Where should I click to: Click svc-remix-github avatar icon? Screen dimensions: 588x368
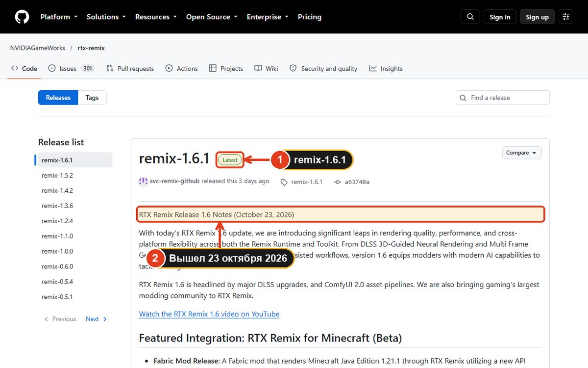(143, 182)
